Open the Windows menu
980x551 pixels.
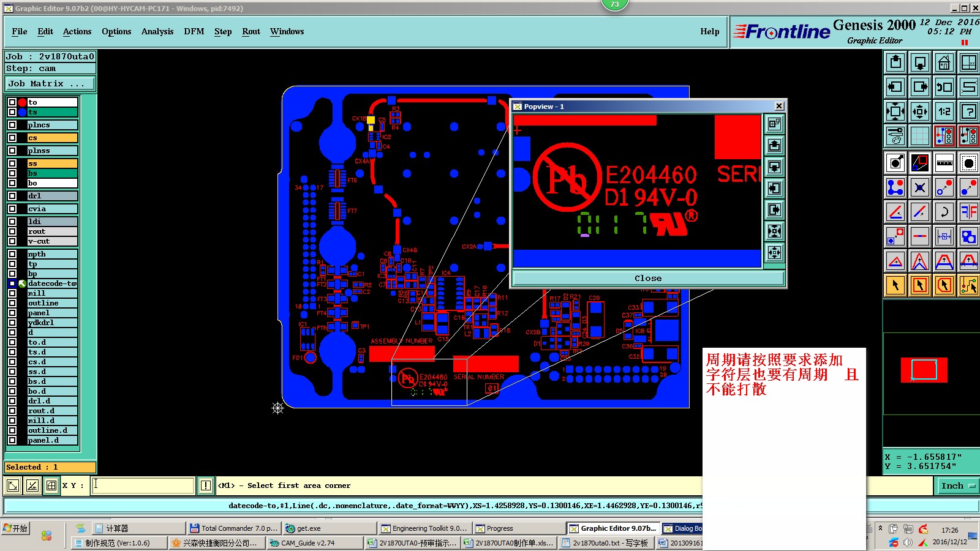pos(287,31)
